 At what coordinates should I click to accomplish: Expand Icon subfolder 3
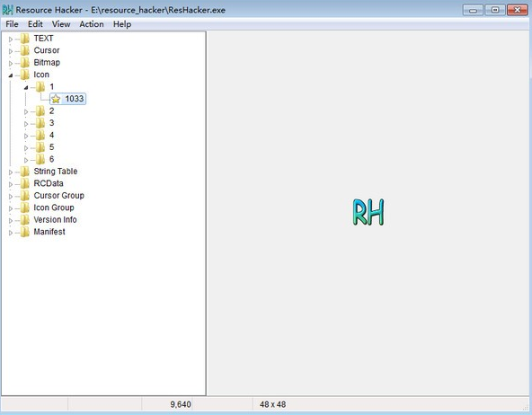26,124
